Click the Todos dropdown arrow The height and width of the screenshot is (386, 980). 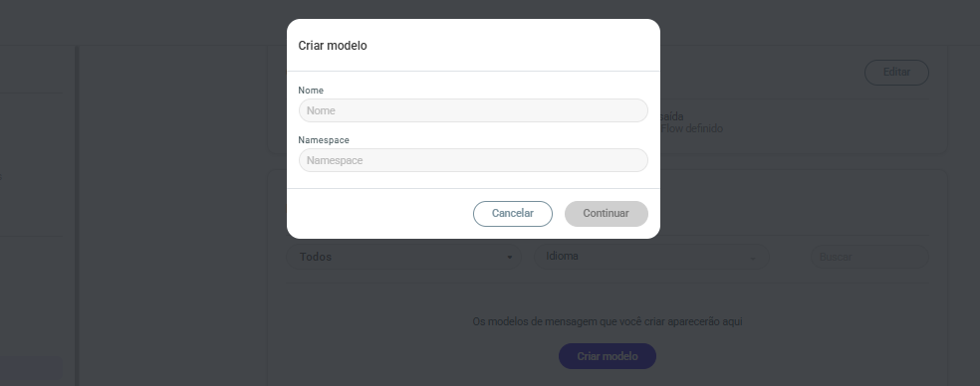[x=509, y=258]
